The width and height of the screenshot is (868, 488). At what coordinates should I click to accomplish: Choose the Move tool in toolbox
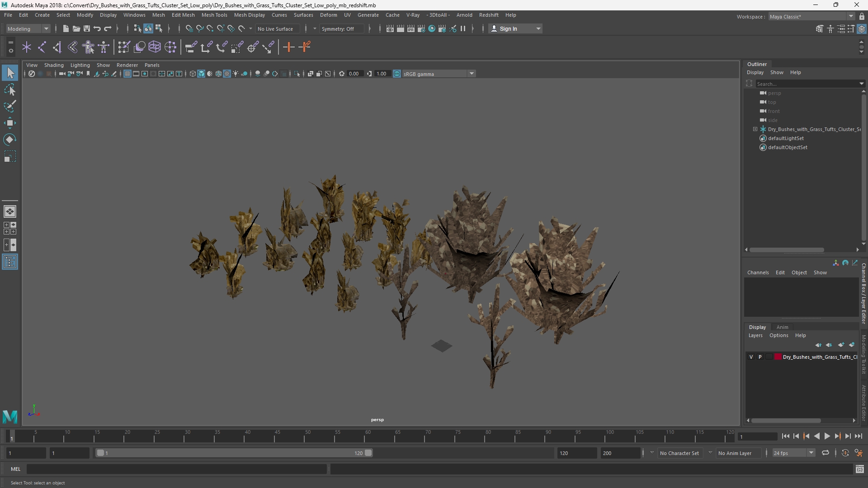click(10, 123)
